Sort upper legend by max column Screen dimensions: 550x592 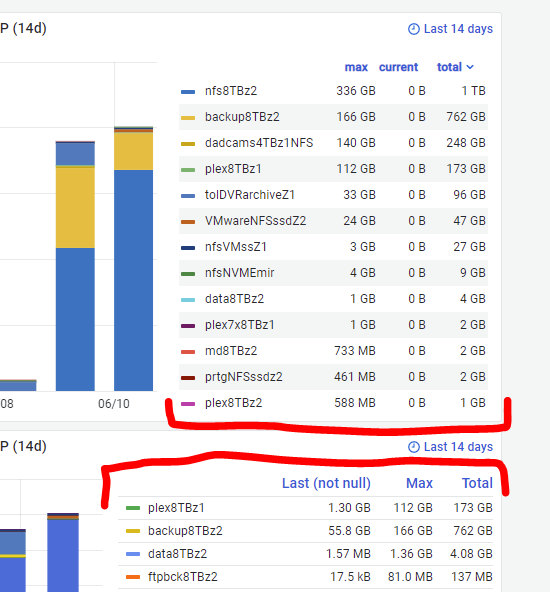coord(356,67)
